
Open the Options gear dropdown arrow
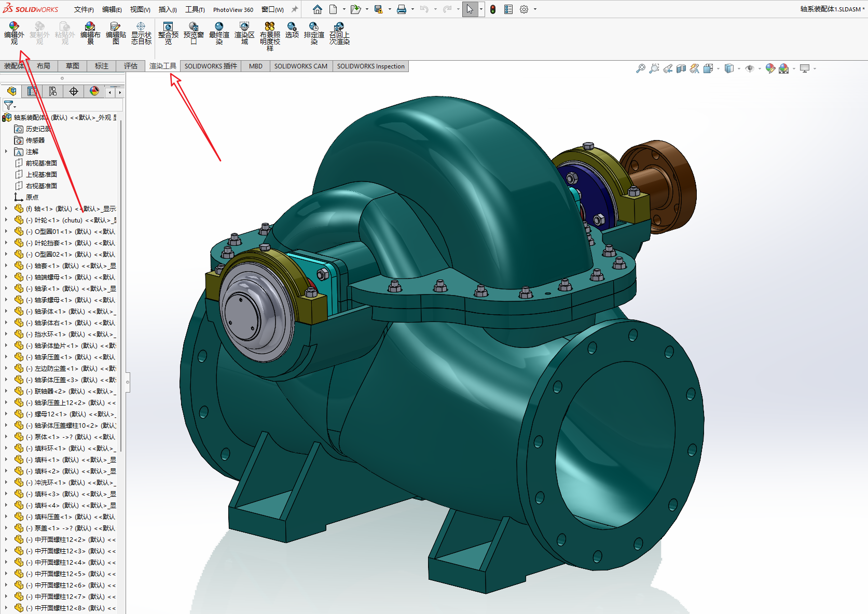pos(535,9)
